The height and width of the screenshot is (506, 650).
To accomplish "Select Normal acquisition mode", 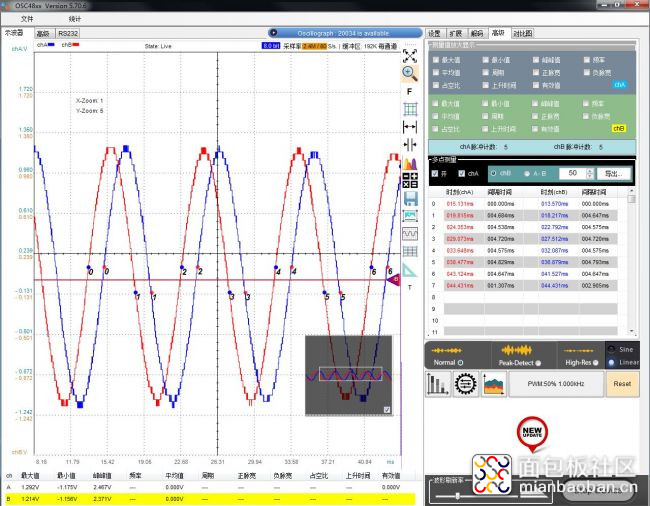I will pos(460,363).
